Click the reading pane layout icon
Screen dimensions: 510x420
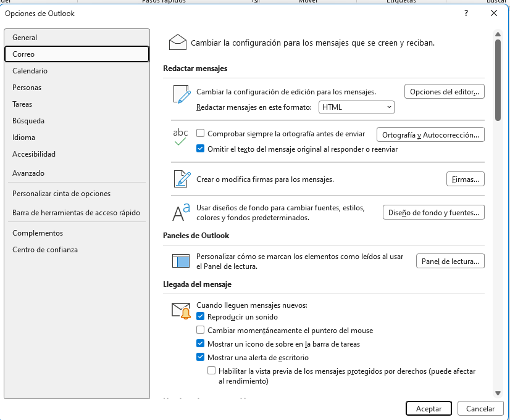point(181,261)
